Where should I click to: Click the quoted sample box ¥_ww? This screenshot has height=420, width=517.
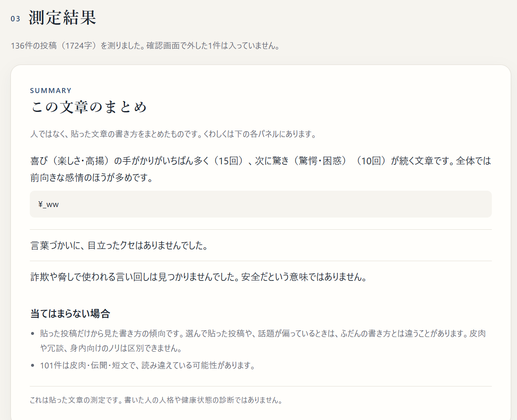261,204
